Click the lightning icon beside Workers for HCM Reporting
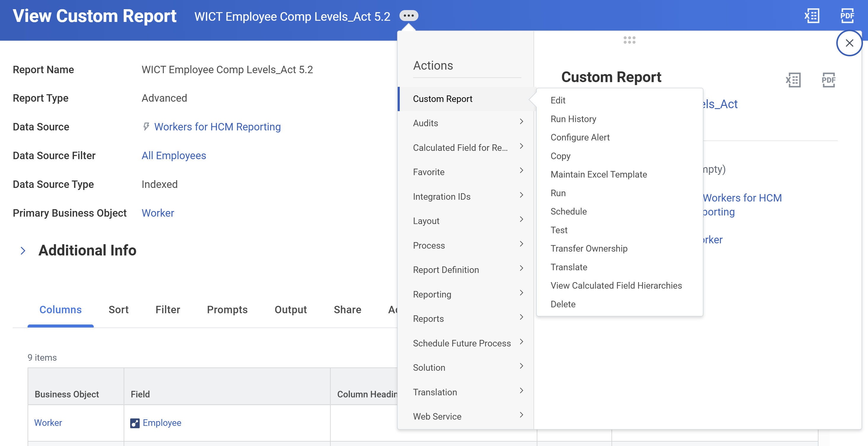The height and width of the screenshot is (446, 868). pyautogui.click(x=146, y=127)
